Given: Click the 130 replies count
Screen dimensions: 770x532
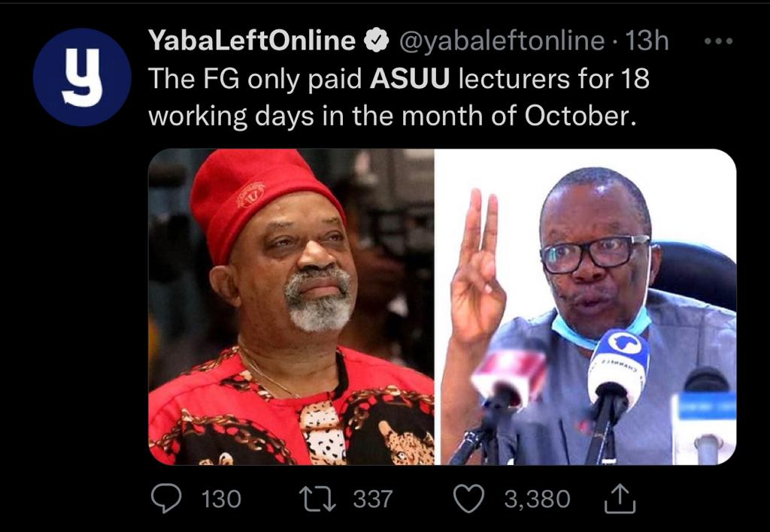Looking at the screenshot, I should tap(222, 499).
